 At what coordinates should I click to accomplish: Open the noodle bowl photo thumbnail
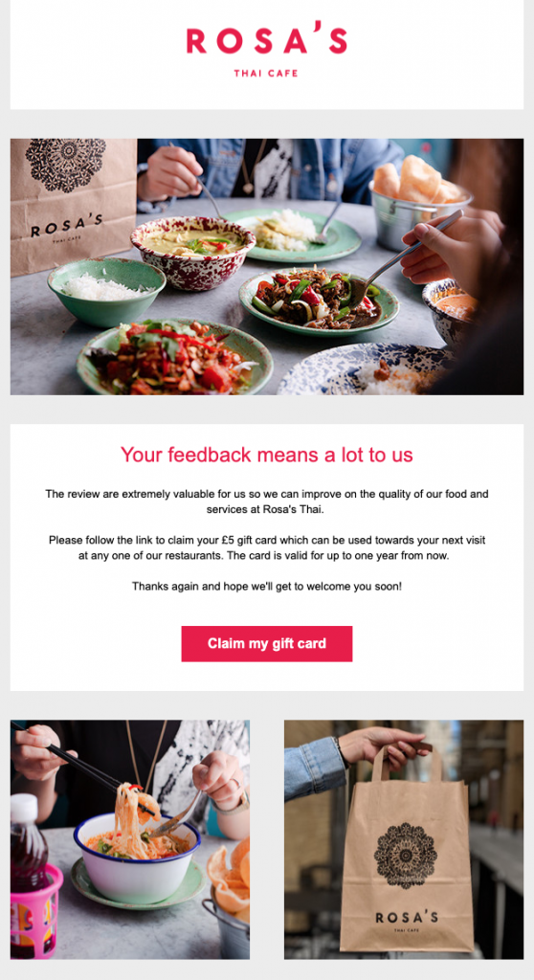coord(130,839)
